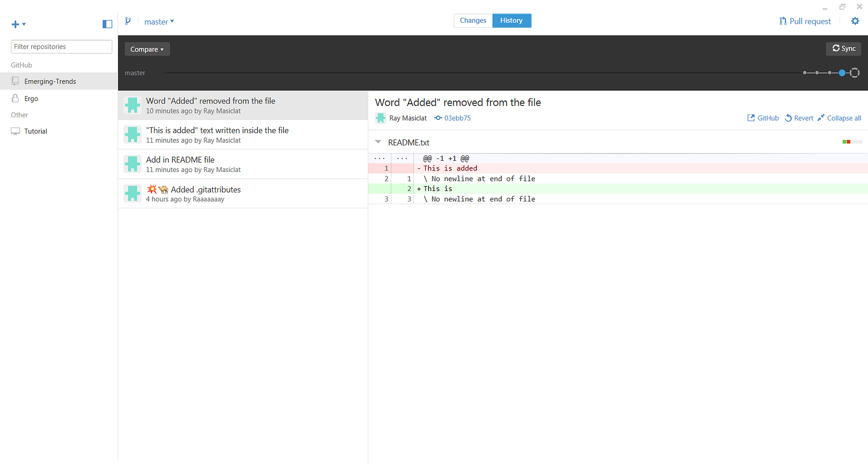This screenshot has width=868, height=464.
Task: Revert this commit
Action: coord(799,118)
